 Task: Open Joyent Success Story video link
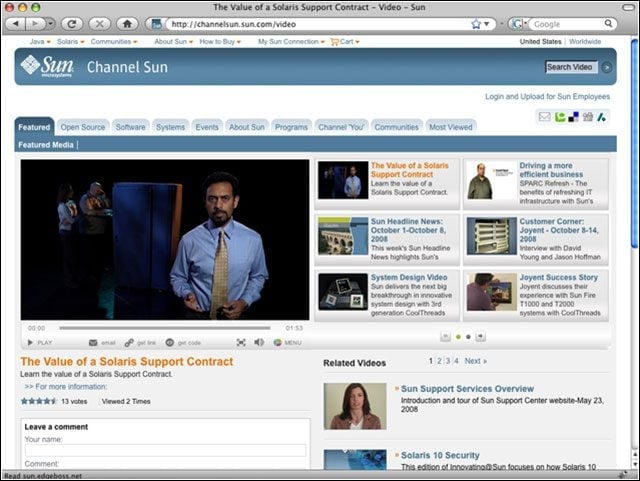click(x=558, y=277)
